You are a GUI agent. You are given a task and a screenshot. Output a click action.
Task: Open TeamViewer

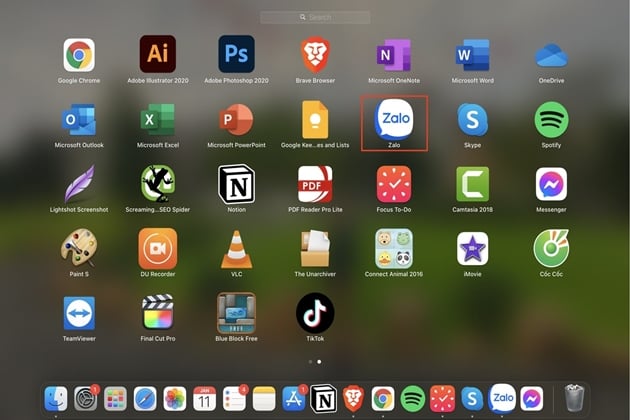79,313
